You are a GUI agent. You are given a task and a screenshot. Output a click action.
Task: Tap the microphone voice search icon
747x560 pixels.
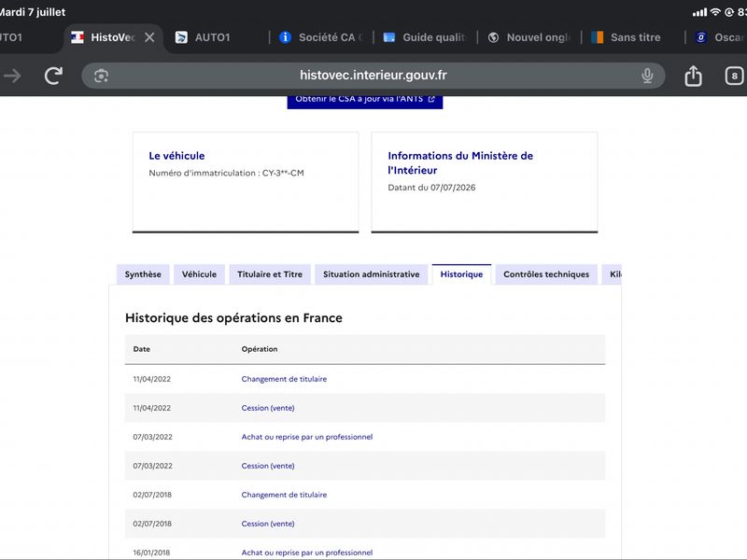(647, 76)
